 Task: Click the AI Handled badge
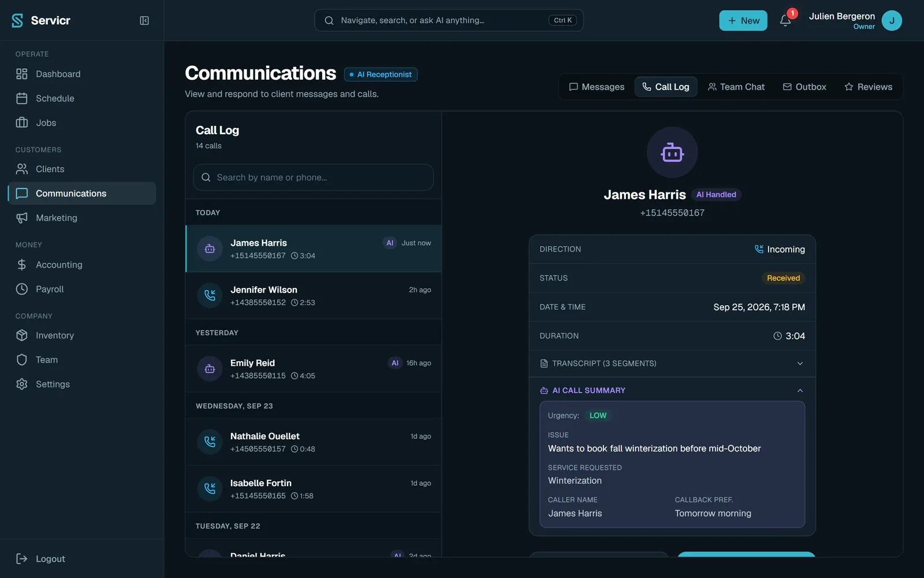(x=716, y=195)
